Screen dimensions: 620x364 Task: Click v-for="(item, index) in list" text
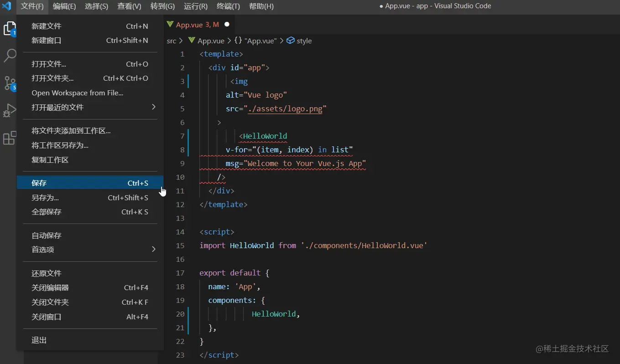pyautogui.click(x=289, y=150)
